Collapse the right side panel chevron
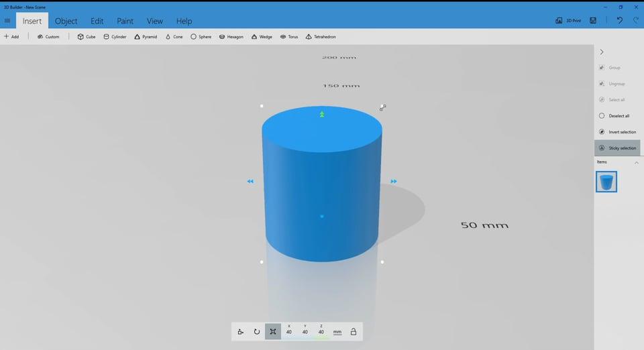Image resolution: width=644 pixels, height=350 pixels. click(602, 52)
